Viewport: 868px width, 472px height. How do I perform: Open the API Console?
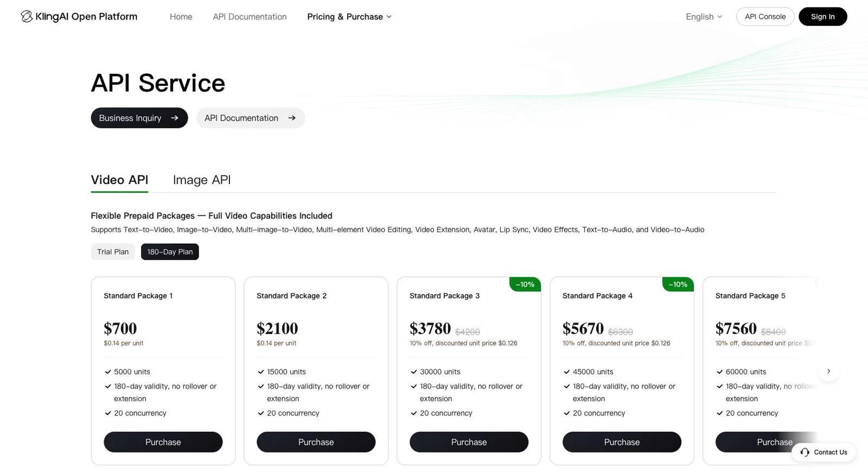(x=765, y=17)
